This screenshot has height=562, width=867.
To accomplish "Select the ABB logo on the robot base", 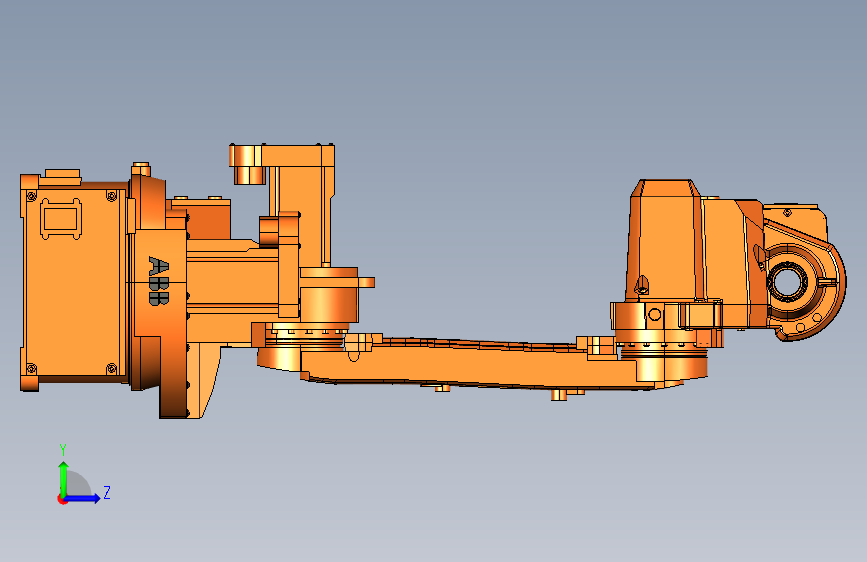I will pyautogui.click(x=159, y=280).
